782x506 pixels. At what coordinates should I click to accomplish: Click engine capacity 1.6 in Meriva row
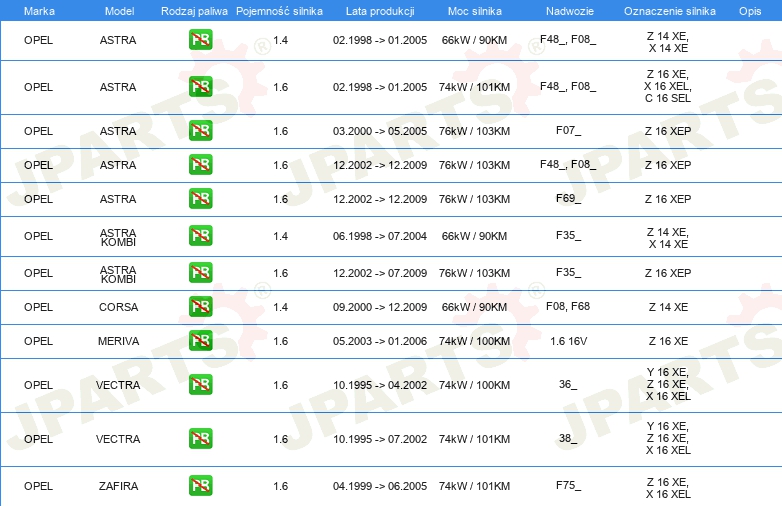(x=281, y=341)
